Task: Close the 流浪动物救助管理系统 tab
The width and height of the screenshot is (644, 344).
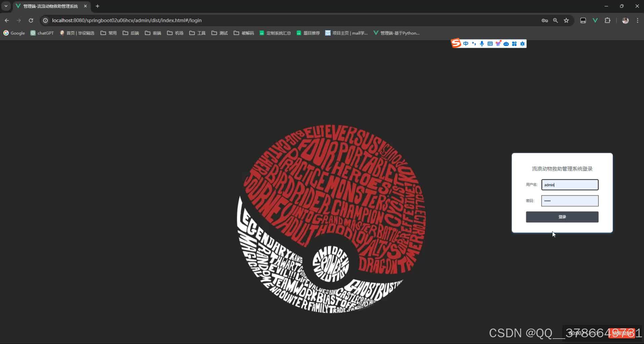Action: [x=85, y=6]
